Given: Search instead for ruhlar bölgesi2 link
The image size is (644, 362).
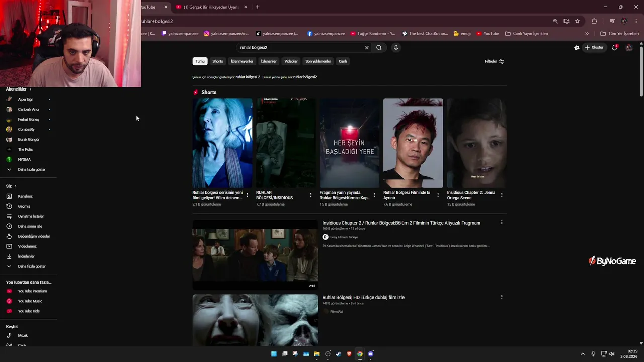Looking at the screenshot, I should (x=305, y=77).
